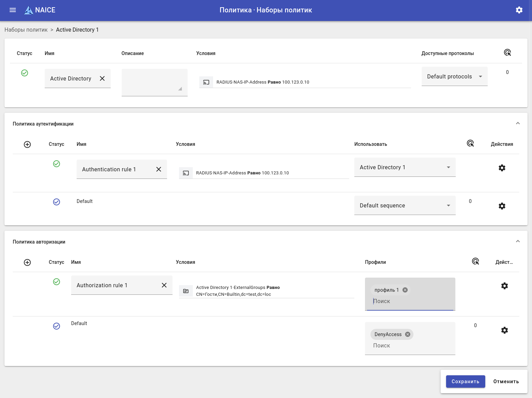Toggle status of Authentication rule 1
532x398 pixels.
tap(57, 164)
